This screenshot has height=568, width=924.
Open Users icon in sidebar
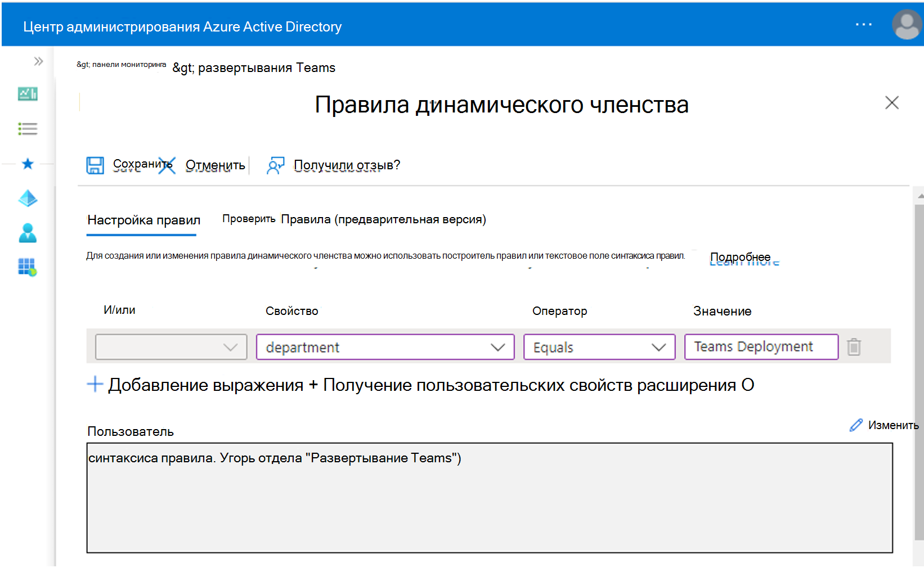coord(28,233)
